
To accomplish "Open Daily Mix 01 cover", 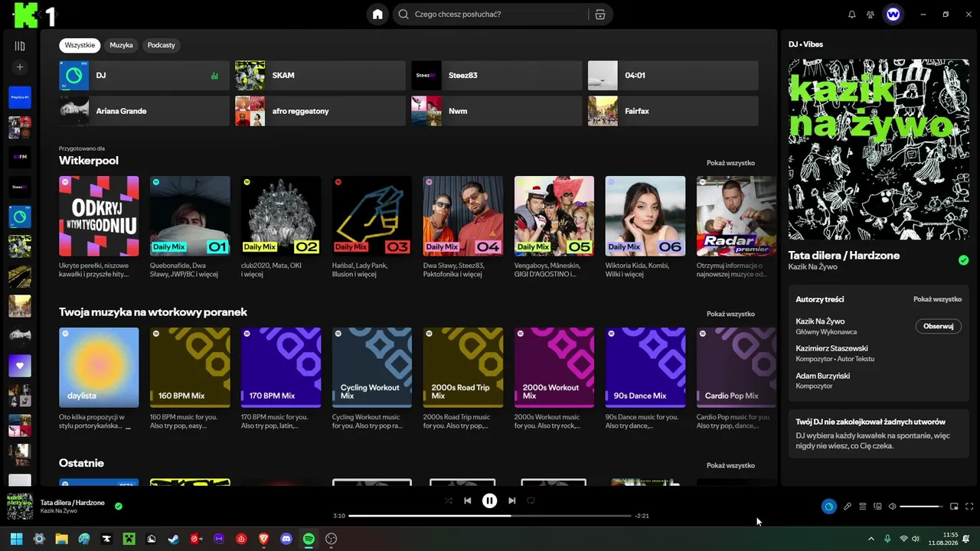I will [190, 216].
